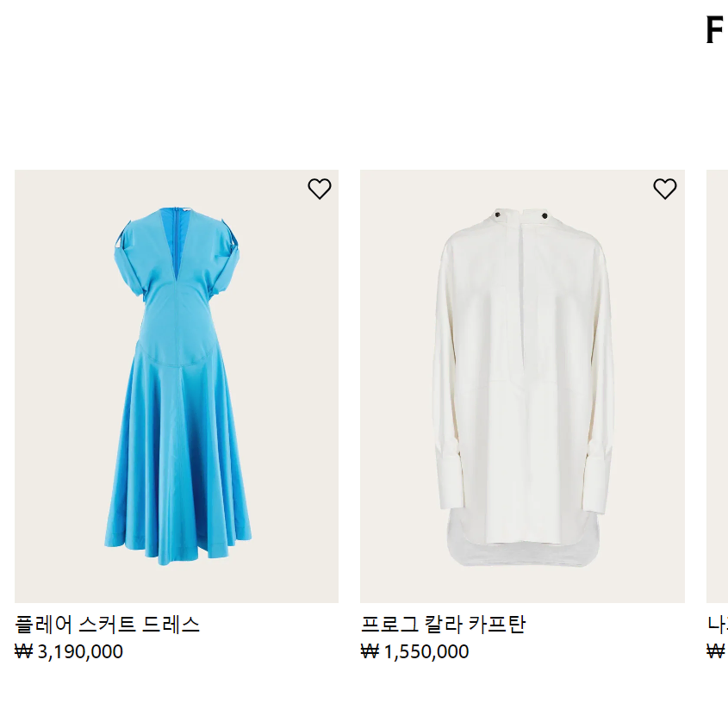Image resolution: width=728 pixels, height=728 pixels.
Task: Click the left black collar button on kaftan
Action: point(498,215)
